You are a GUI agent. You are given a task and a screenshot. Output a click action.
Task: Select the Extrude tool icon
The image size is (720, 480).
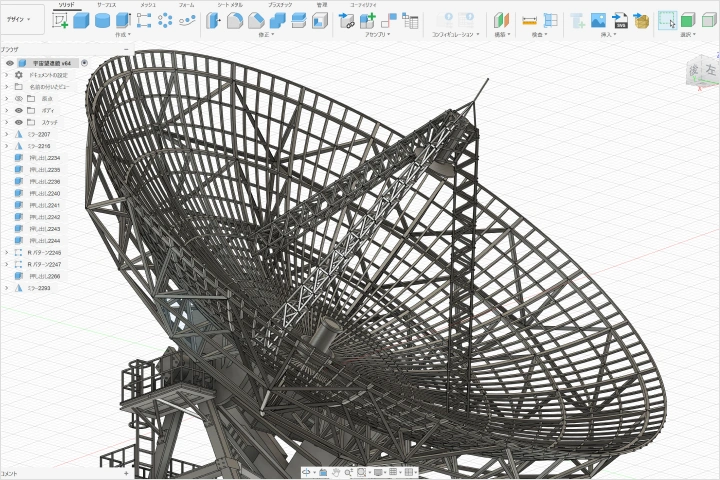coord(123,21)
